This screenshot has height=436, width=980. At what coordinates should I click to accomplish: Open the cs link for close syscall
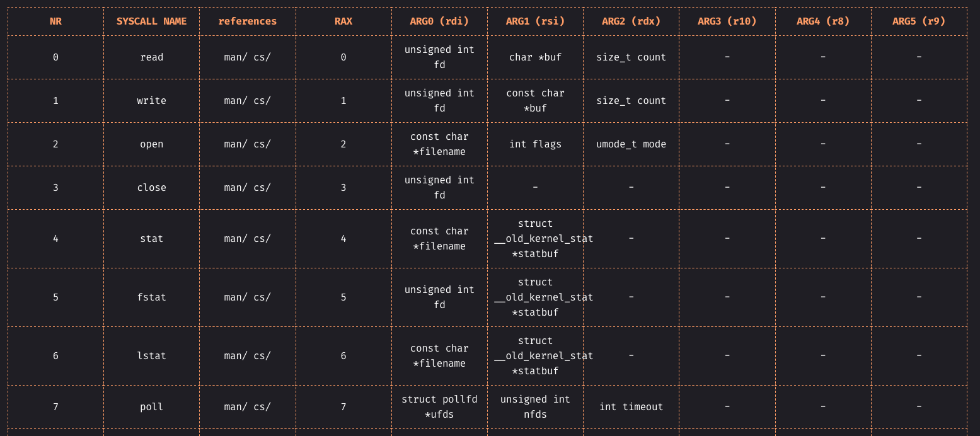click(x=262, y=188)
